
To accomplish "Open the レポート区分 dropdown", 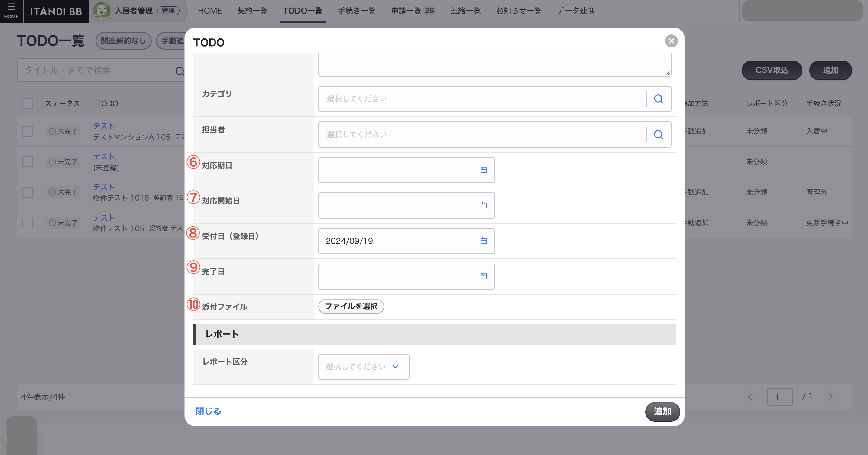I will tap(364, 367).
